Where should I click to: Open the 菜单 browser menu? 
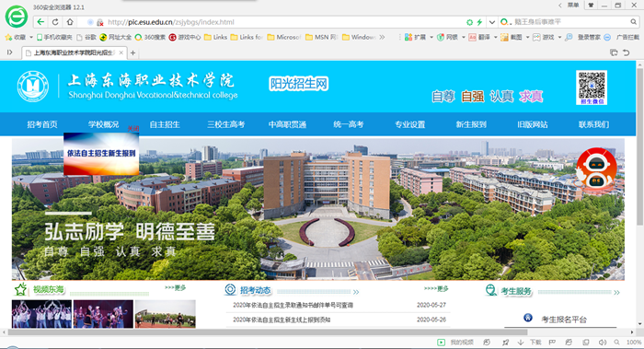pyautogui.click(x=573, y=5)
